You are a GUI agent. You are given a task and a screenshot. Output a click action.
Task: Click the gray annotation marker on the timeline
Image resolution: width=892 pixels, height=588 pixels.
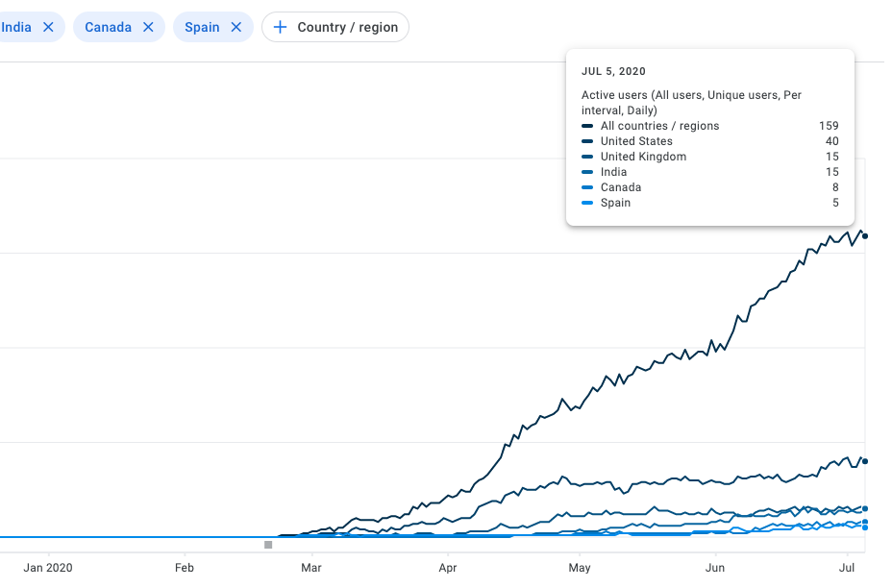268,545
